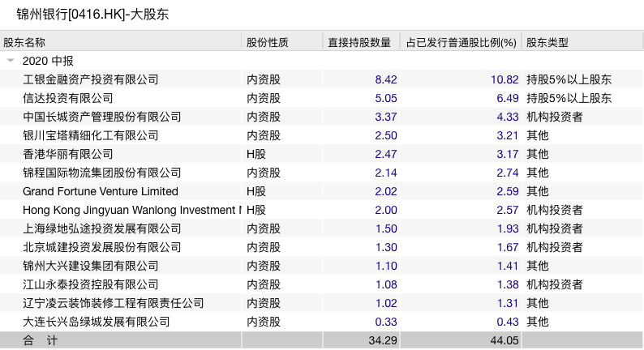Click share percentage value 3.21

508,135
